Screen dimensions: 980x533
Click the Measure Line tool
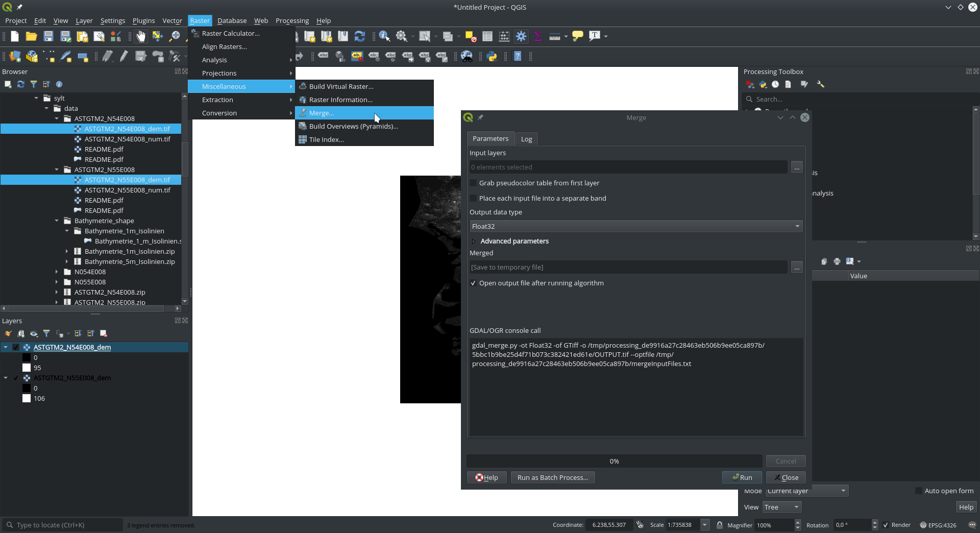(x=554, y=36)
